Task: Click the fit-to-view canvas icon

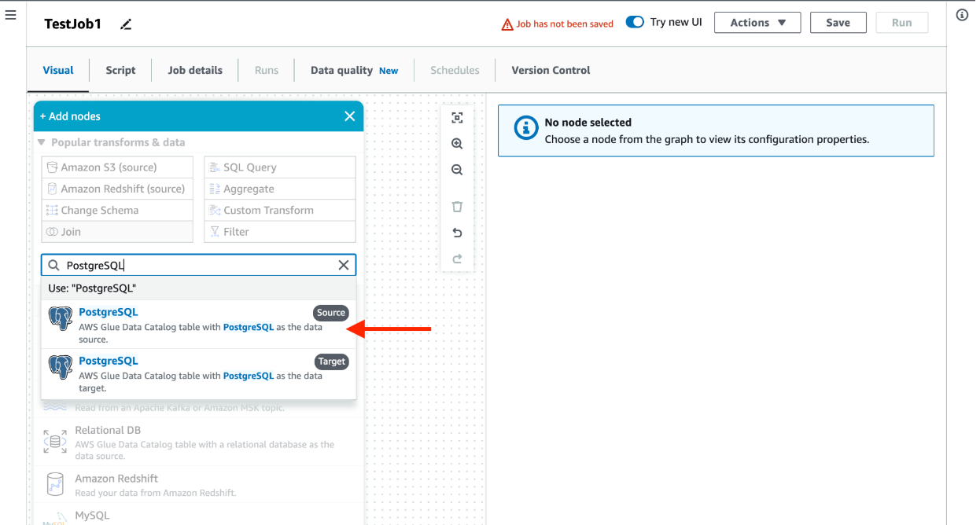Action: tap(457, 118)
